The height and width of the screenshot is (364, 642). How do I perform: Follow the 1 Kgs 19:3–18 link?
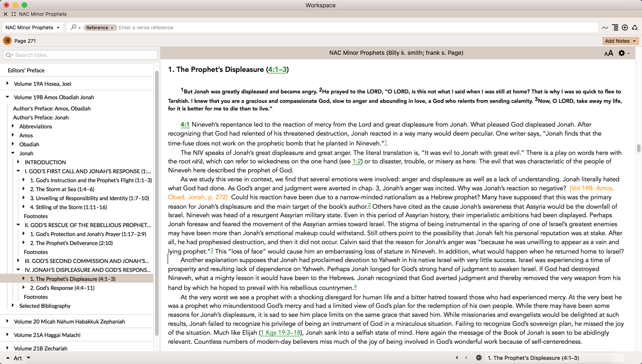281,333
